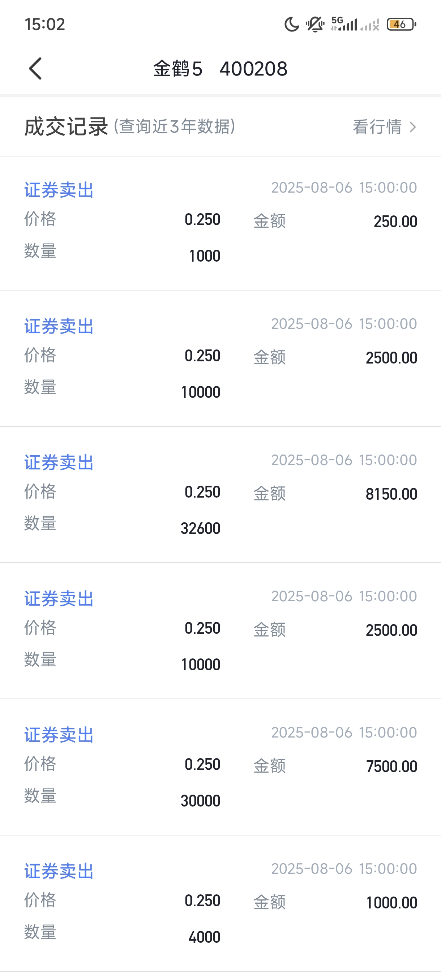This screenshot has width=441, height=980.
Task: Open the 证券卖出 record with amount 7500.00
Action: [220, 767]
